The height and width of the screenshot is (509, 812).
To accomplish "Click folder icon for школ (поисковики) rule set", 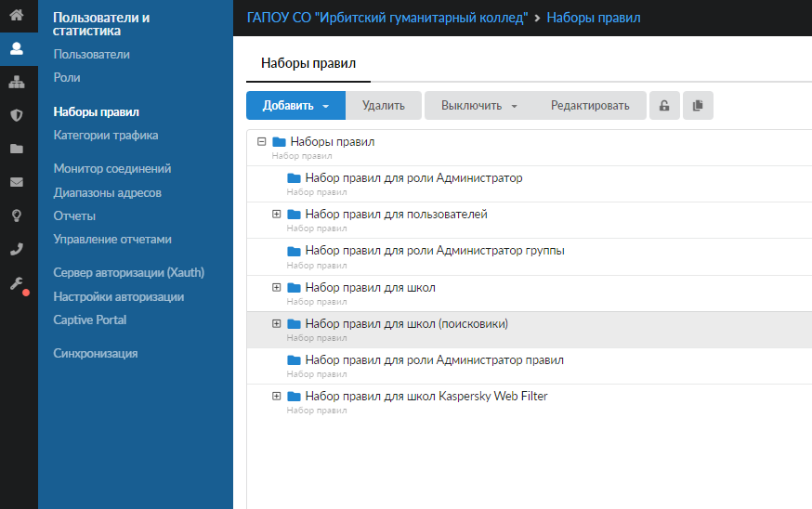I will 295,323.
